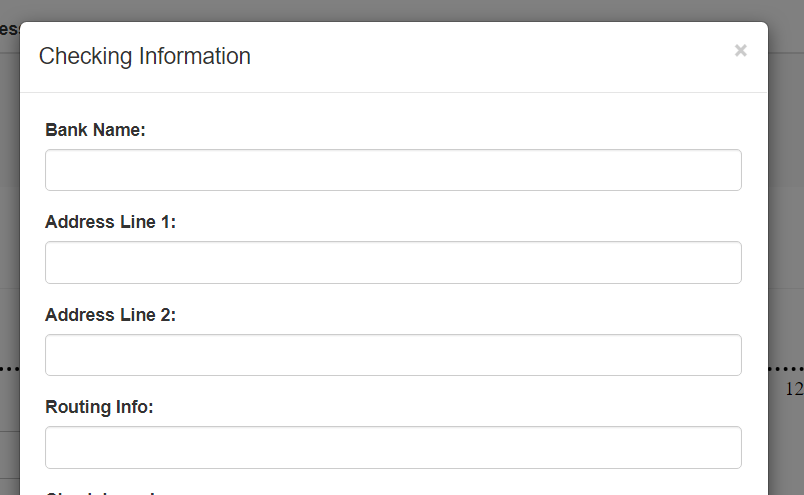
Task: Activate the Routing Info input field
Action: point(393,447)
